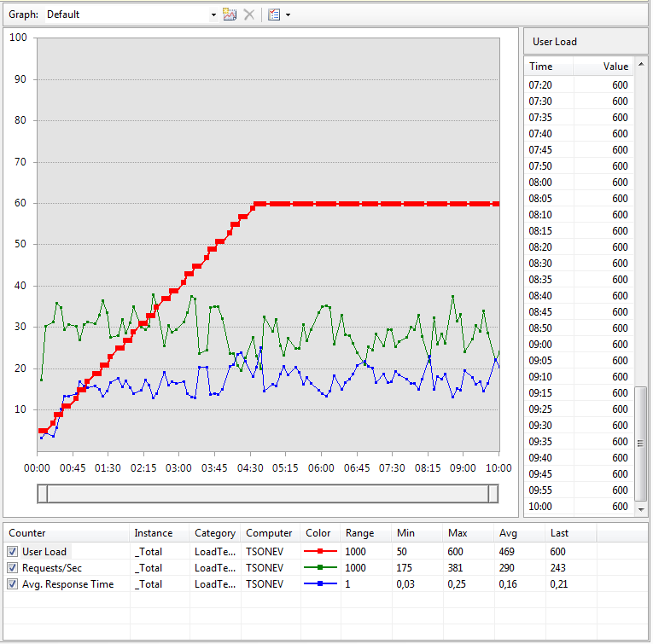Uncheck the Requests/Sec counter checkbox
Screen dimensions: 653x644
[x=12, y=568]
